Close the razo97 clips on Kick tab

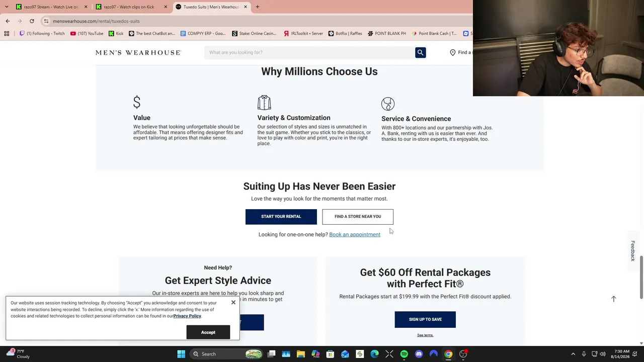coord(166,7)
